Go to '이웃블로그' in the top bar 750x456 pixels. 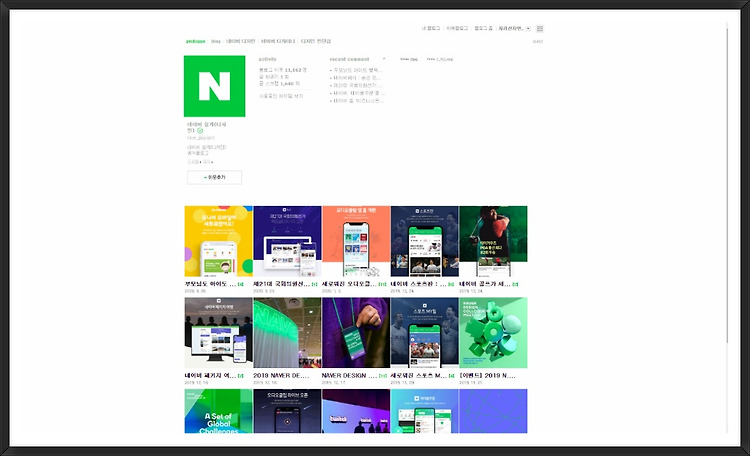click(457, 29)
